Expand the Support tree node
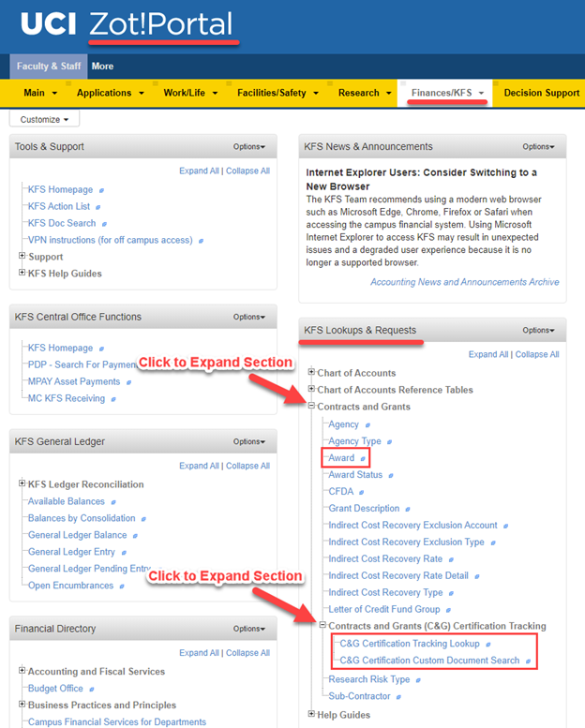585x728 pixels. [22, 256]
